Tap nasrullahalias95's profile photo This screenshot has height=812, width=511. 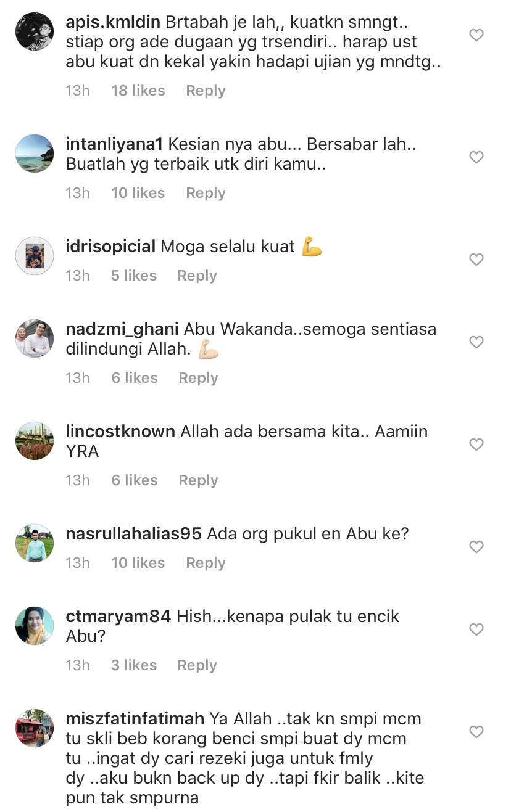click(x=35, y=543)
